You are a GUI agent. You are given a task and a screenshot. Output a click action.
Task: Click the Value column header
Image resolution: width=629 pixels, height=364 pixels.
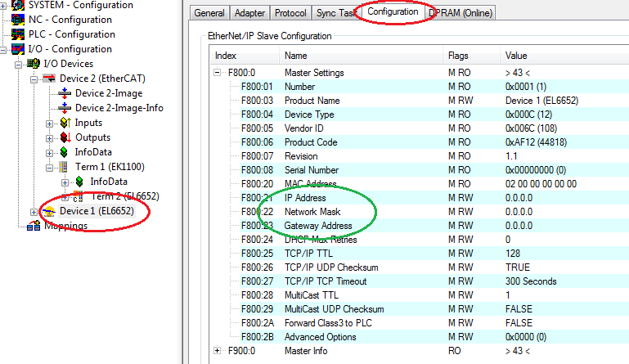[x=564, y=56]
